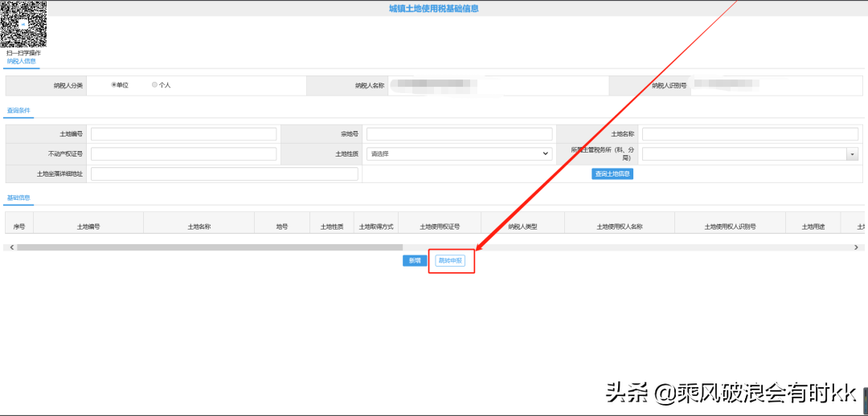868x416 pixels.
Task: Click the 土地坐落详细地址 input field
Action: tap(224, 173)
